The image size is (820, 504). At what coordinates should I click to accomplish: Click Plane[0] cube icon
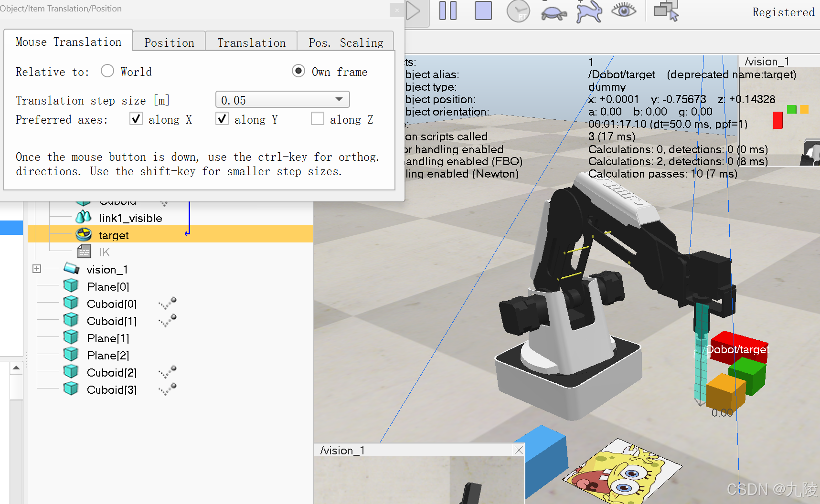tap(71, 286)
